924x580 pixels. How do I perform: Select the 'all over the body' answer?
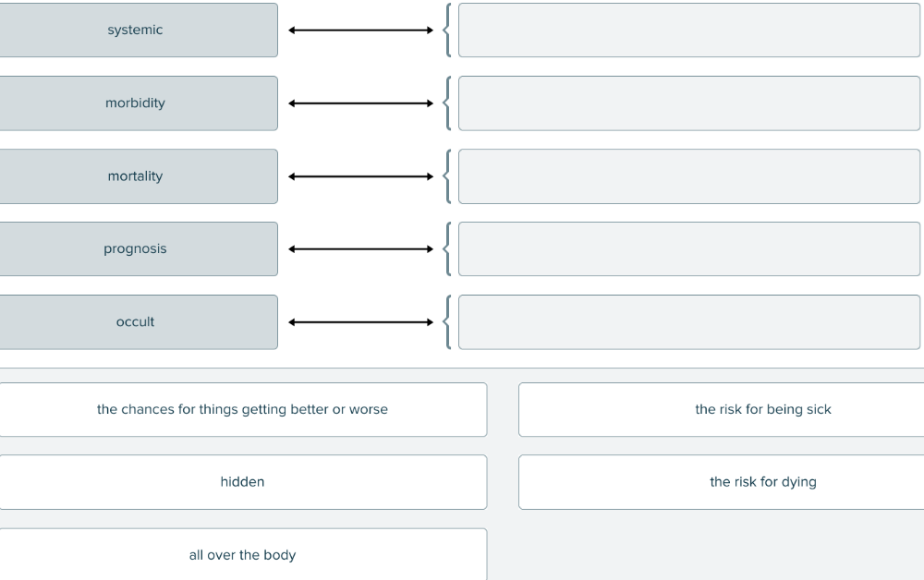tap(242, 554)
